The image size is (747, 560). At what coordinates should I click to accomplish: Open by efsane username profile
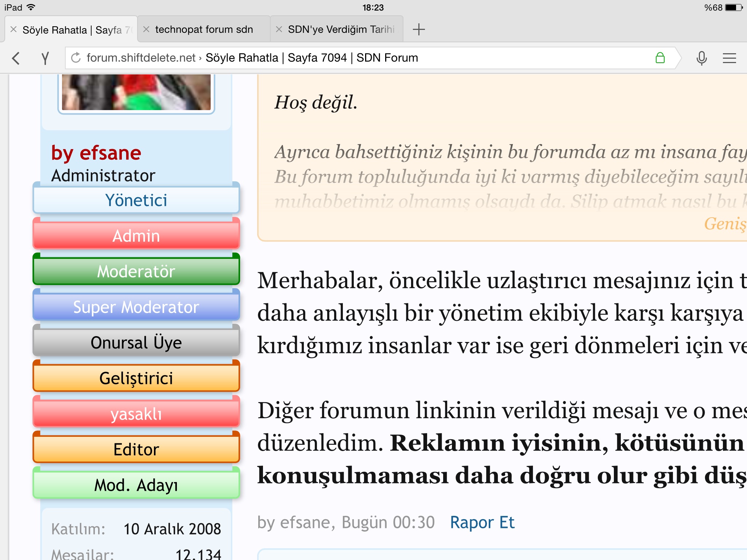tap(96, 153)
